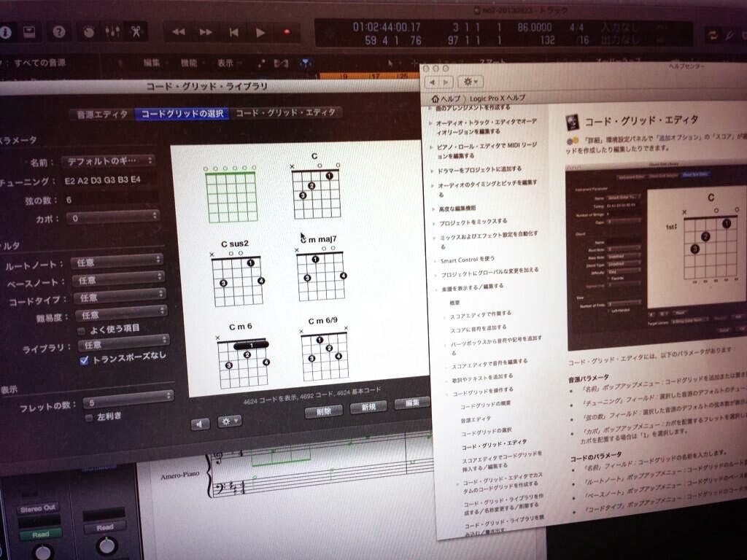The width and height of the screenshot is (747, 560).
Task: Open the library tray icon in control bar
Action: [30, 32]
